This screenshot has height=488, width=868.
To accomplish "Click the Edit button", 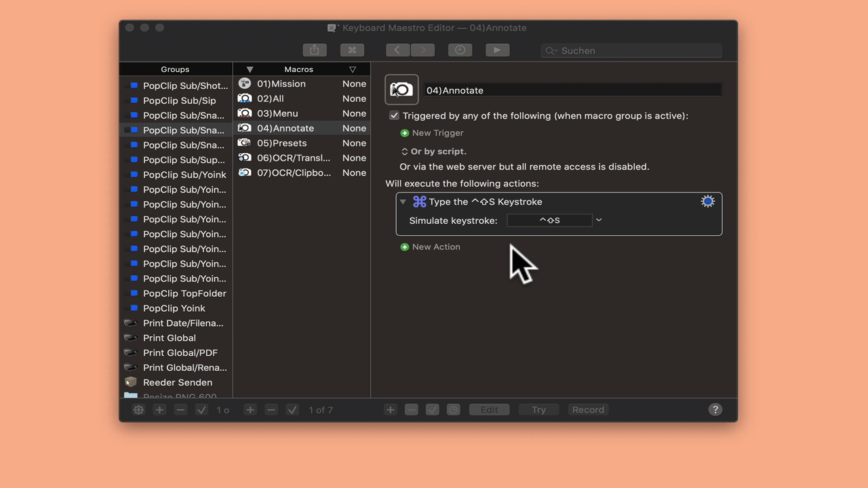I will tap(489, 409).
